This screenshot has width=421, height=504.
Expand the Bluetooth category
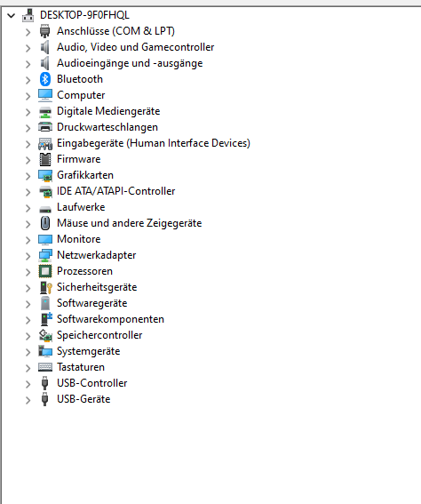pyautogui.click(x=28, y=80)
